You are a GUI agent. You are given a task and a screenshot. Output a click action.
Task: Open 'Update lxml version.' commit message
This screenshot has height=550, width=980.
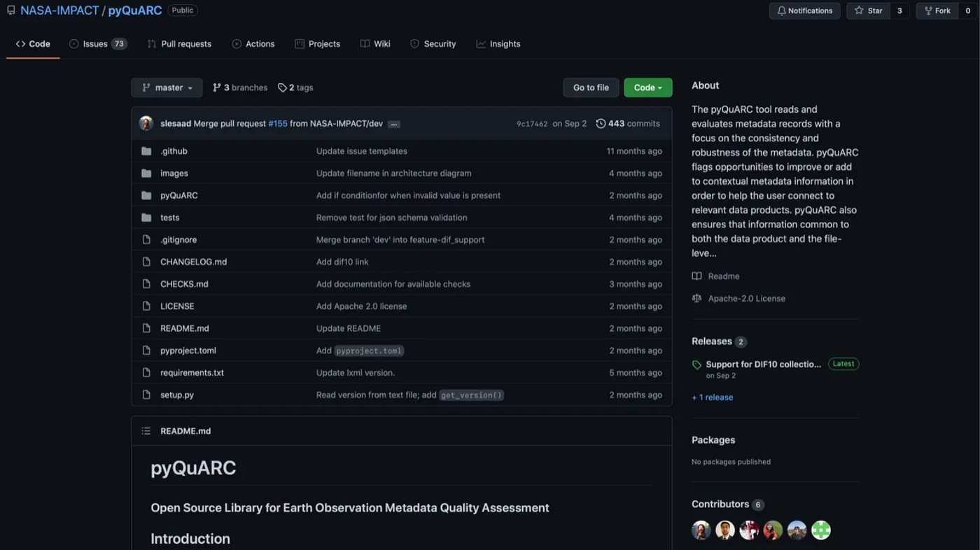tap(356, 372)
